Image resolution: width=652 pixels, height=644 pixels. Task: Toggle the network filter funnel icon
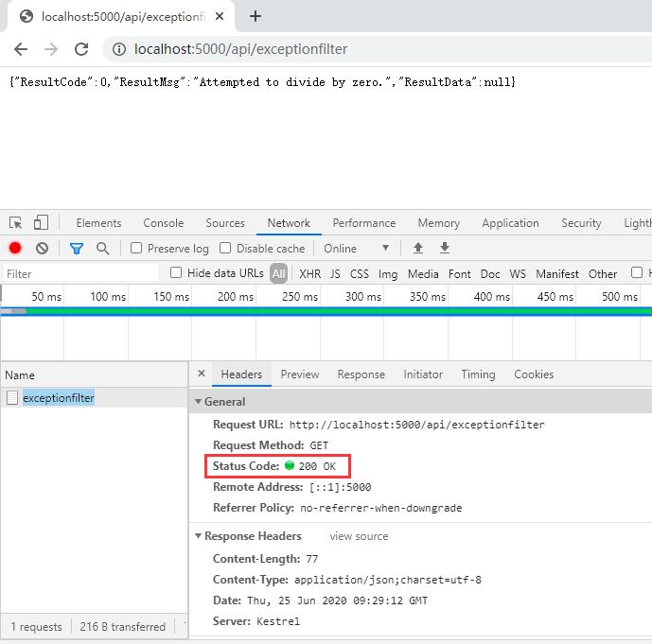click(77, 249)
